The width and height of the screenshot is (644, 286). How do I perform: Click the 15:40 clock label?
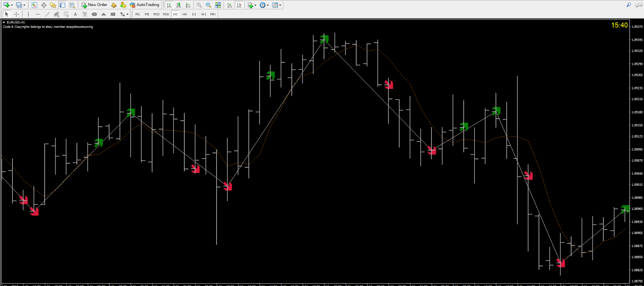click(x=619, y=25)
